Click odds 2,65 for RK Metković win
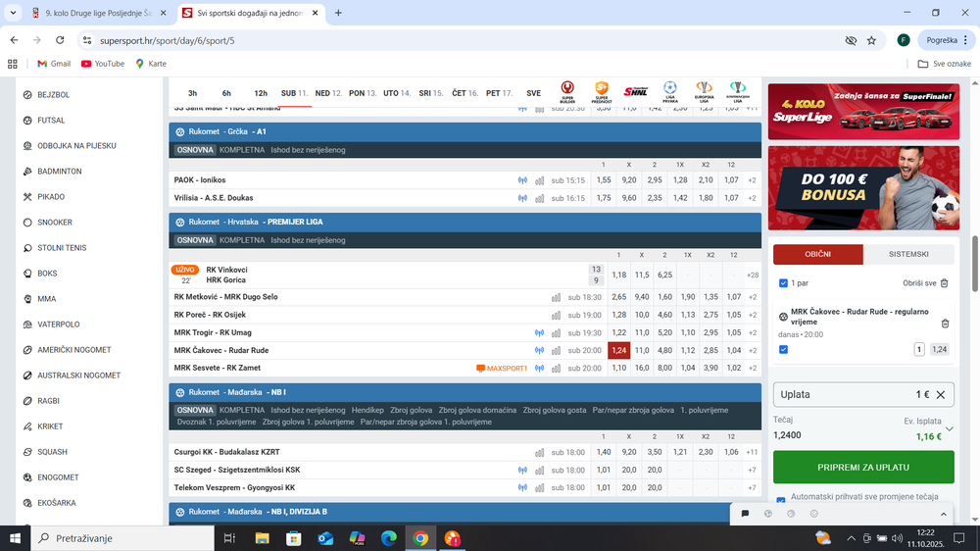980x551 pixels. [x=618, y=297]
